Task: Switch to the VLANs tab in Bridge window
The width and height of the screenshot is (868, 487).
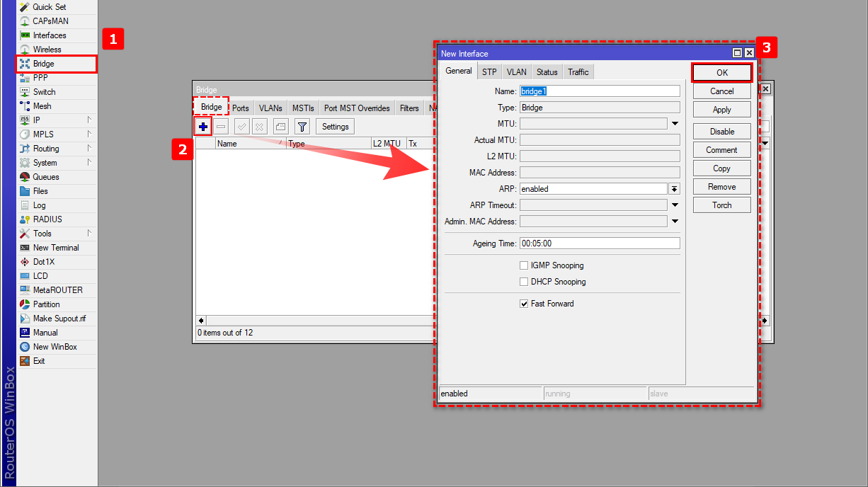Action: (270, 108)
